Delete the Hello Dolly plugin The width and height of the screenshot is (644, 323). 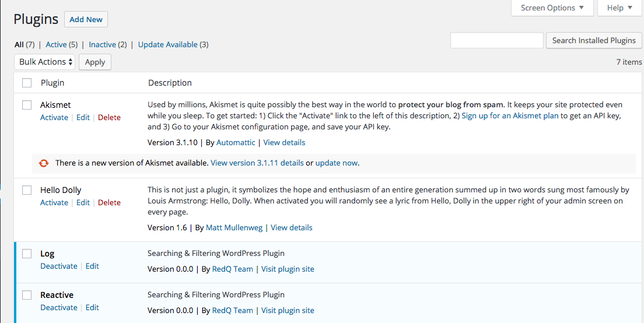pyautogui.click(x=109, y=202)
